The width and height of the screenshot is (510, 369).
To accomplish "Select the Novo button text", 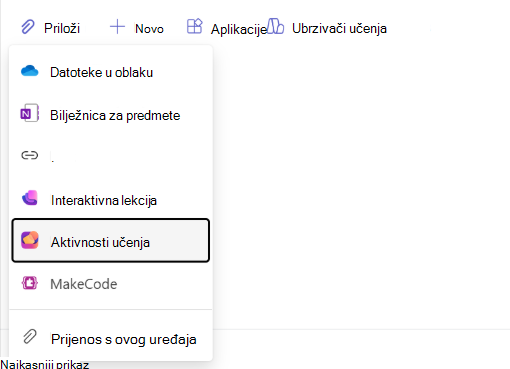I will pyautogui.click(x=149, y=29).
